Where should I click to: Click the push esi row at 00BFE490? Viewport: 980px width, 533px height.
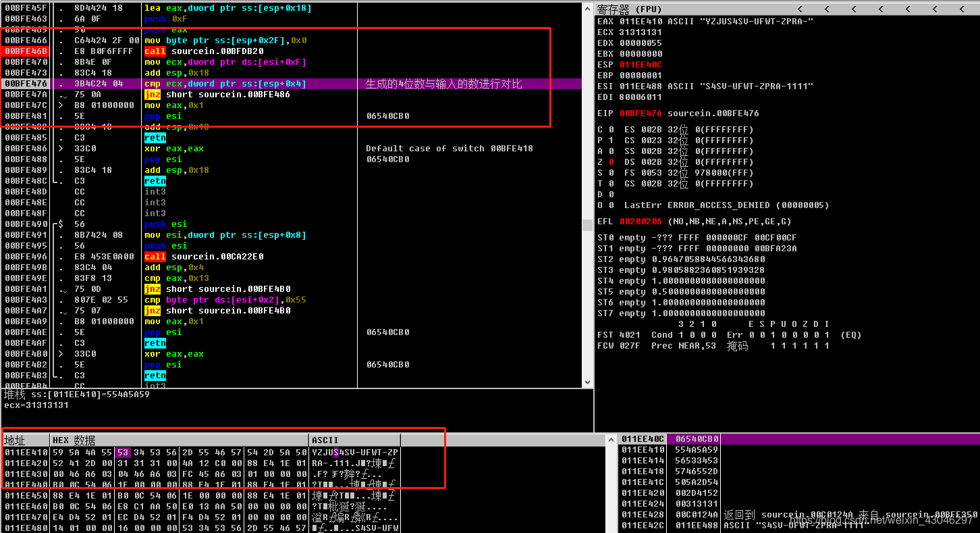click(x=291, y=224)
